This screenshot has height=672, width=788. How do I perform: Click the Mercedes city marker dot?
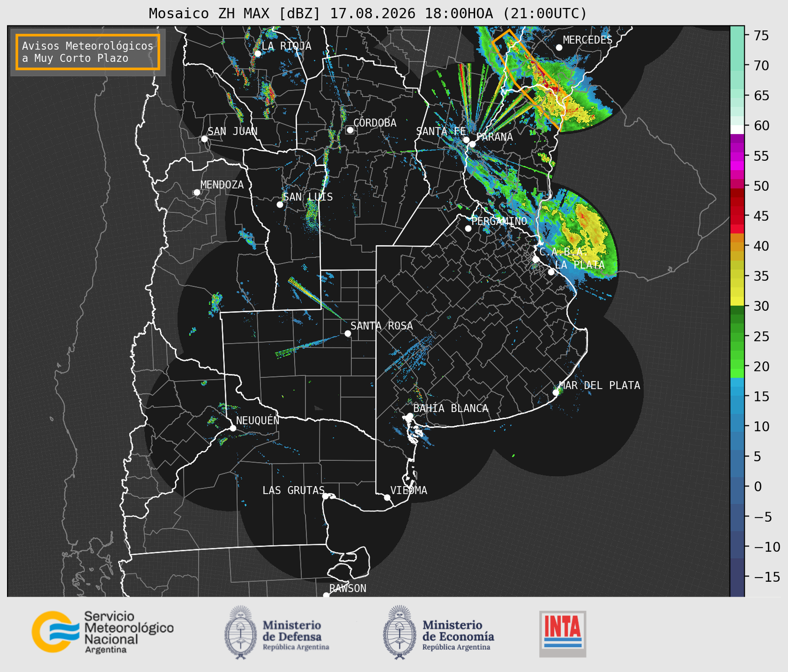click(559, 48)
